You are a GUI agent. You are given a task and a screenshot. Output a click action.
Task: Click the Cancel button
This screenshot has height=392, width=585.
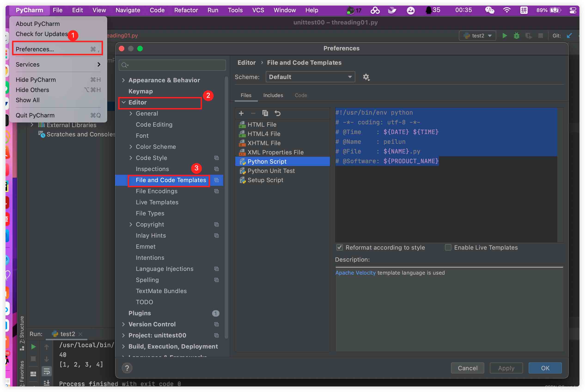point(467,368)
